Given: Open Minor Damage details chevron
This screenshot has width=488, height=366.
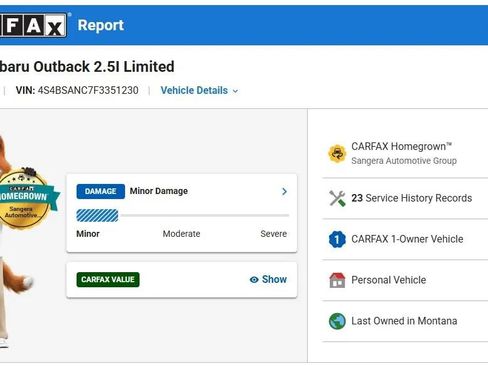Looking at the screenshot, I should [284, 191].
